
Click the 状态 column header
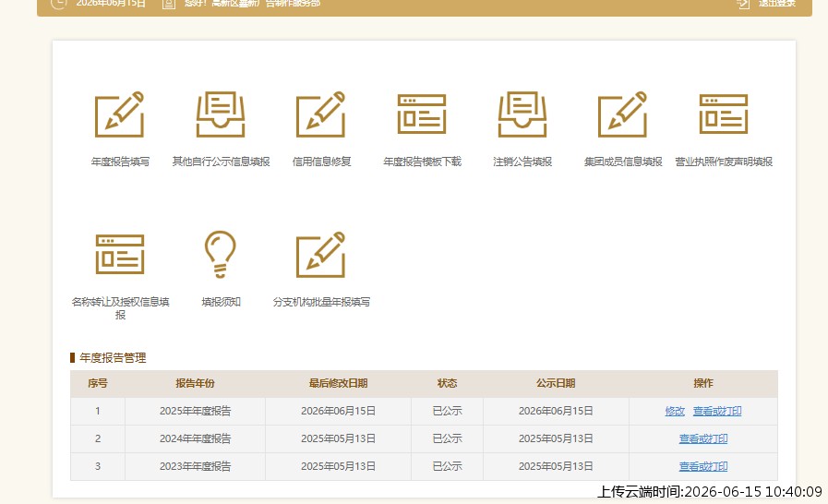(447, 384)
